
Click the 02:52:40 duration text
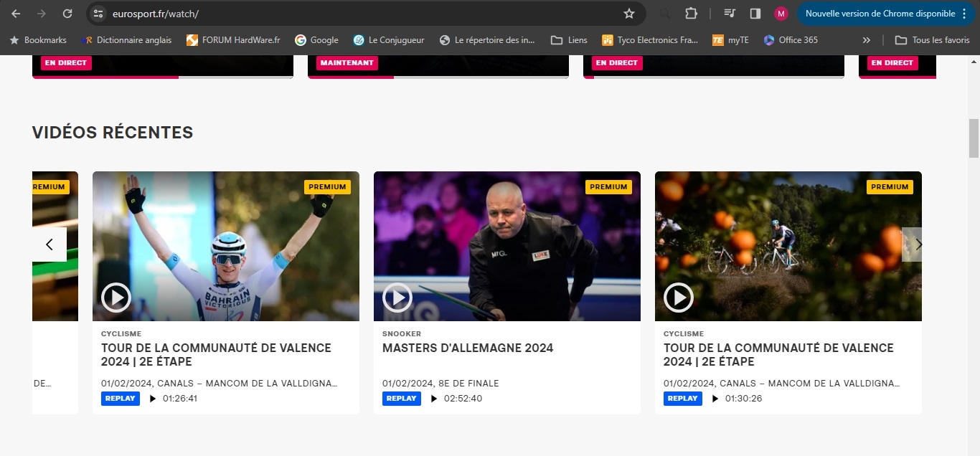463,399
